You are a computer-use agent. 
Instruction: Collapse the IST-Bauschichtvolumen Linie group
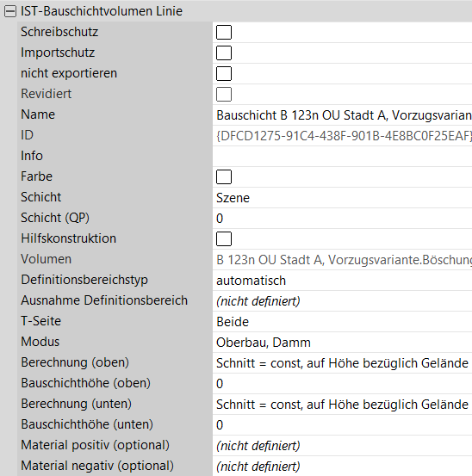point(10,11)
